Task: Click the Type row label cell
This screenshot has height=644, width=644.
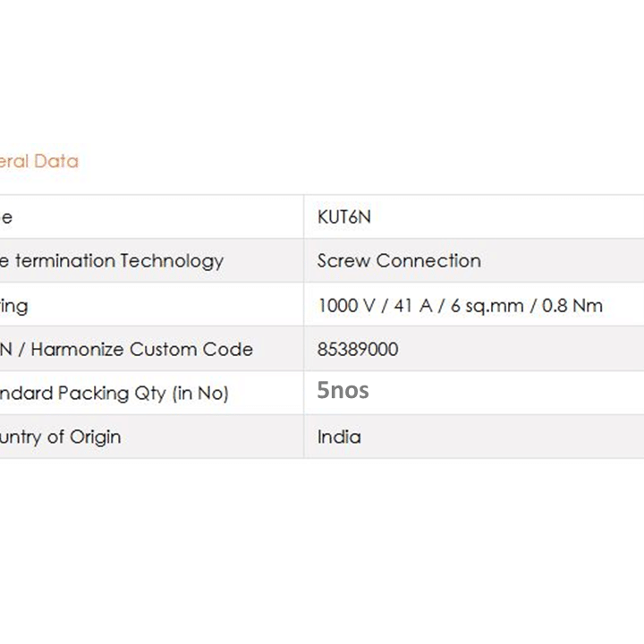Action: pos(151,216)
